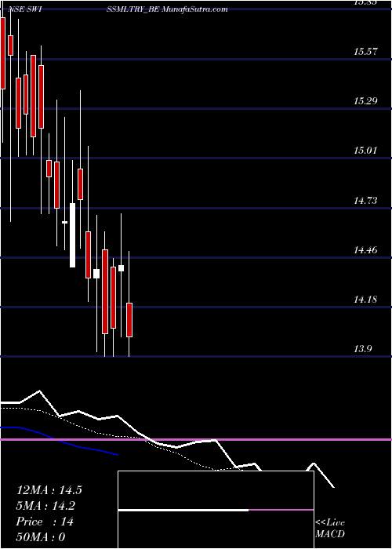Click the 5MA : 14.2 value

click(x=45, y=506)
